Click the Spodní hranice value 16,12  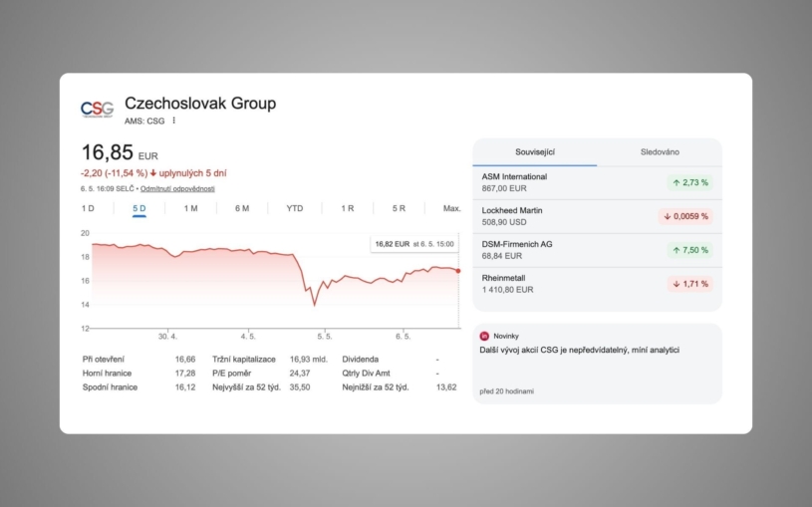185,387
